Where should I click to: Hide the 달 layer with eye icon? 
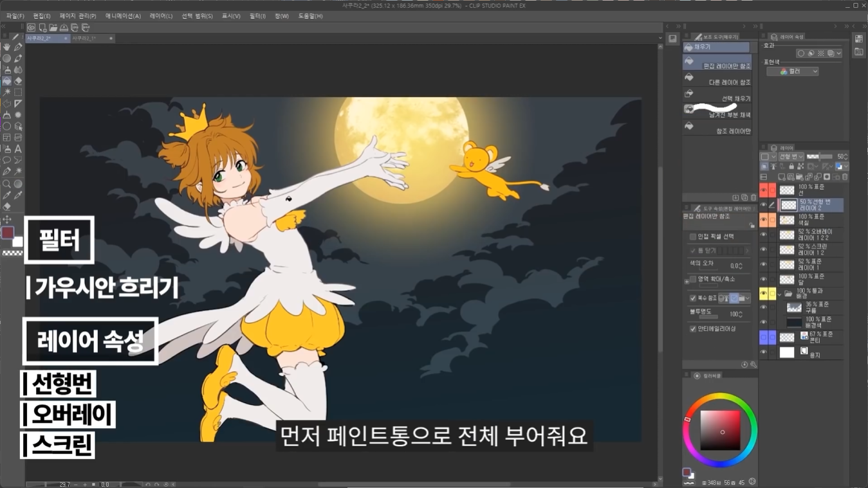(763, 279)
